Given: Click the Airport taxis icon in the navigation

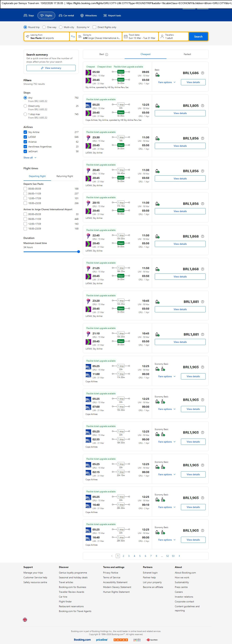Looking at the screenshot, I should (105, 15).
